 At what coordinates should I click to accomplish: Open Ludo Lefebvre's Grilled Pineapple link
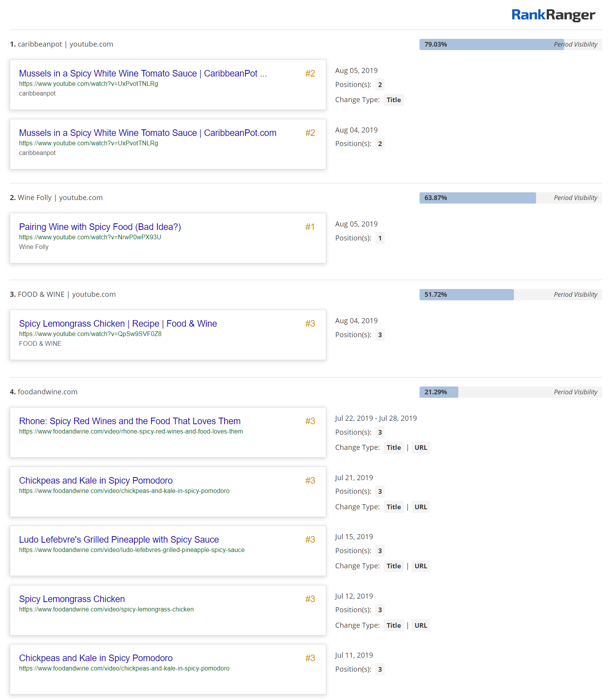pyautogui.click(x=119, y=540)
